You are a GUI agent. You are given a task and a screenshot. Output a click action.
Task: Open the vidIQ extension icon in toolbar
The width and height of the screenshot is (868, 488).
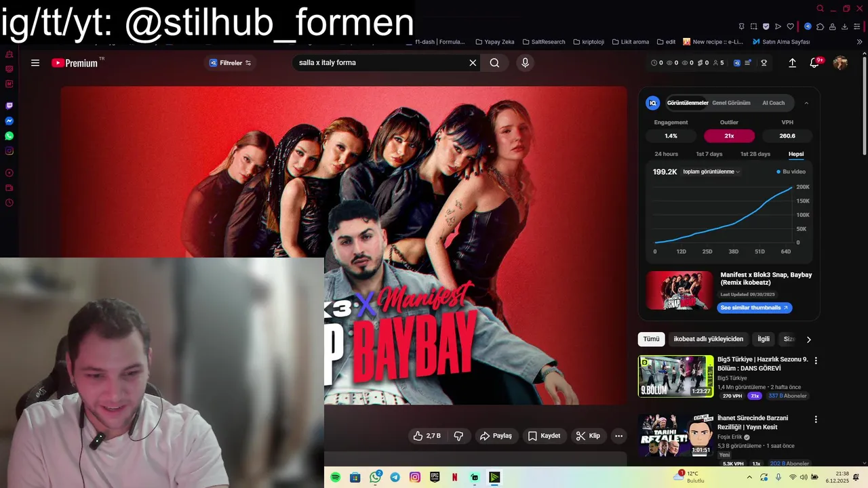(x=808, y=26)
